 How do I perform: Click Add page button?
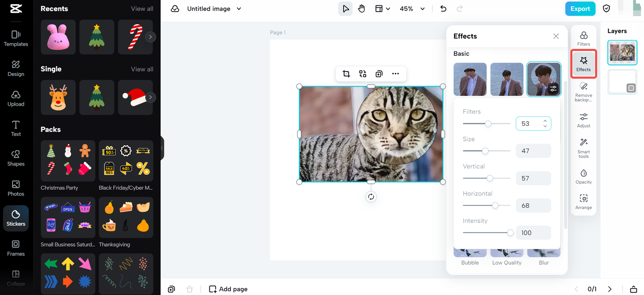click(228, 289)
